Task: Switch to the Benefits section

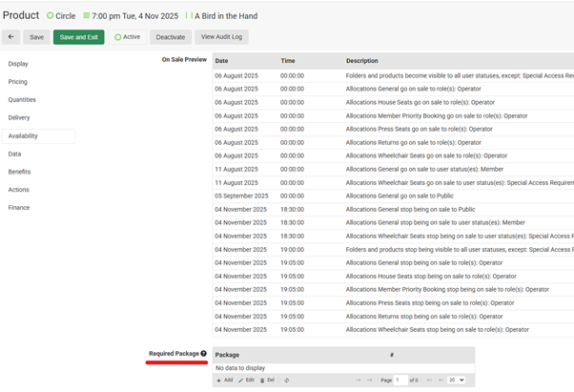Action: click(x=19, y=172)
